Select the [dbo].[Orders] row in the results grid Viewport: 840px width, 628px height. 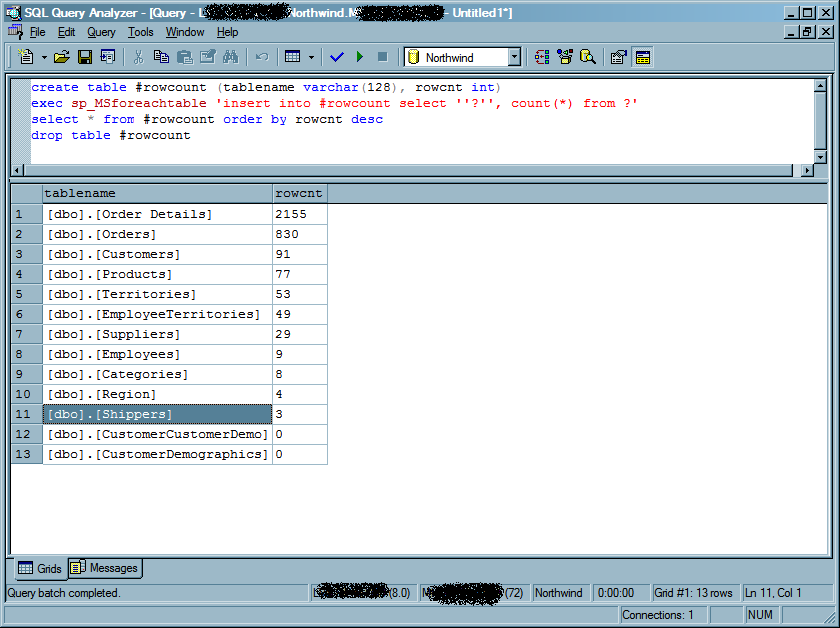150,233
